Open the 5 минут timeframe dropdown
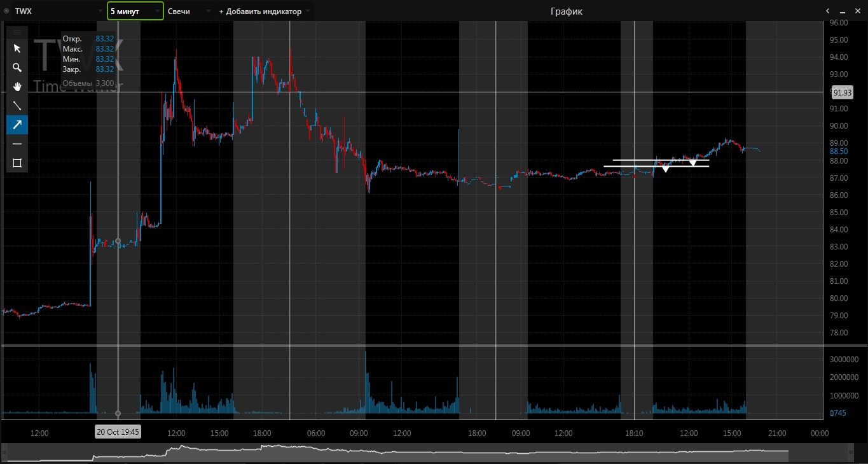This screenshot has height=464, width=868. click(x=135, y=11)
